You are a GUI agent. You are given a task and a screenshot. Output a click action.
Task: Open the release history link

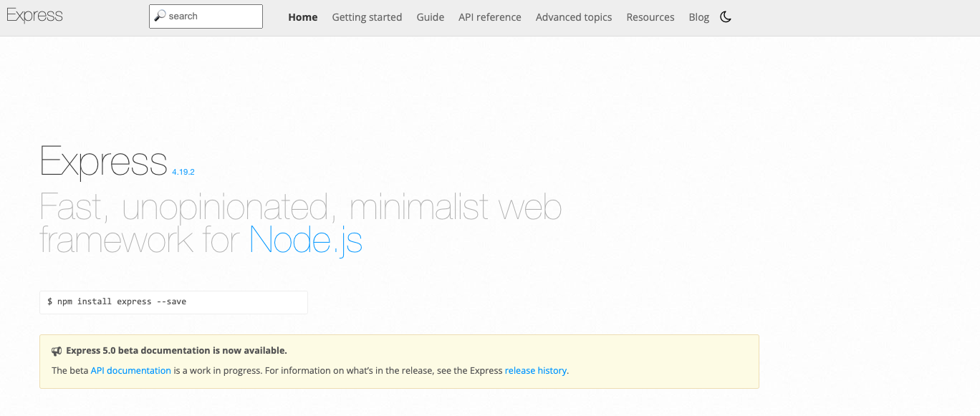pyautogui.click(x=536, y=371)
